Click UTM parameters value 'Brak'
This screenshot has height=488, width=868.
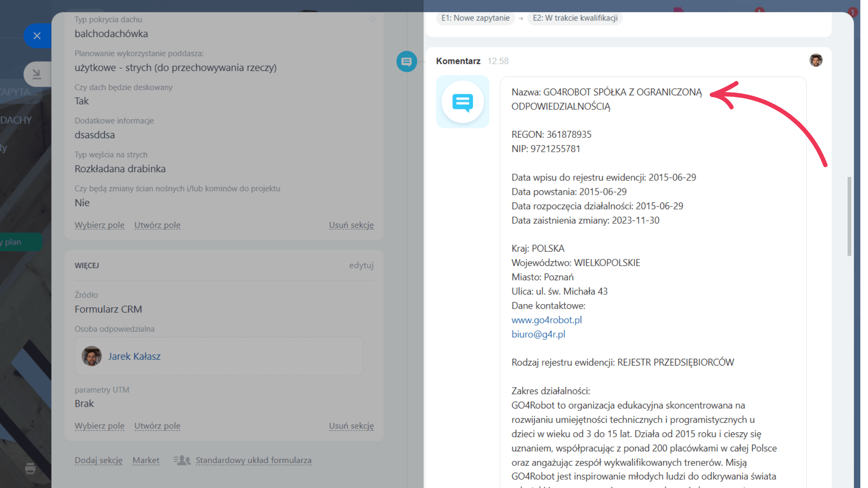click(84, 404)
